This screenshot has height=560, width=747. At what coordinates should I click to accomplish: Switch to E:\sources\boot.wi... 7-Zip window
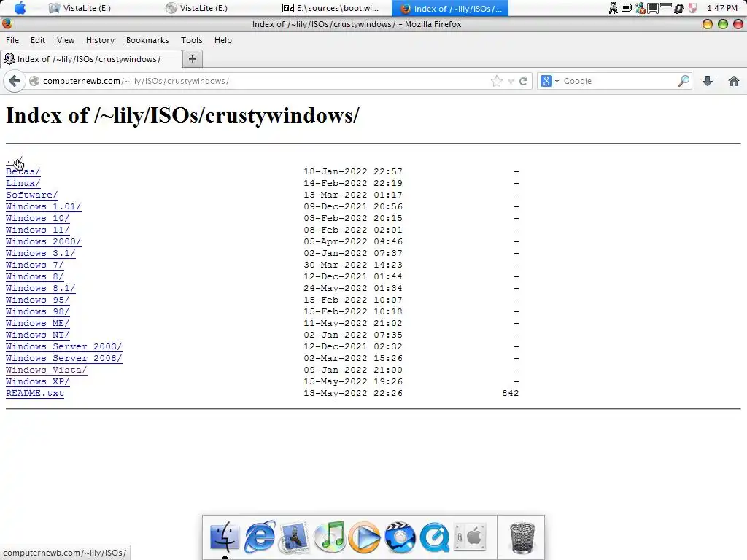[x=330, y=8]
